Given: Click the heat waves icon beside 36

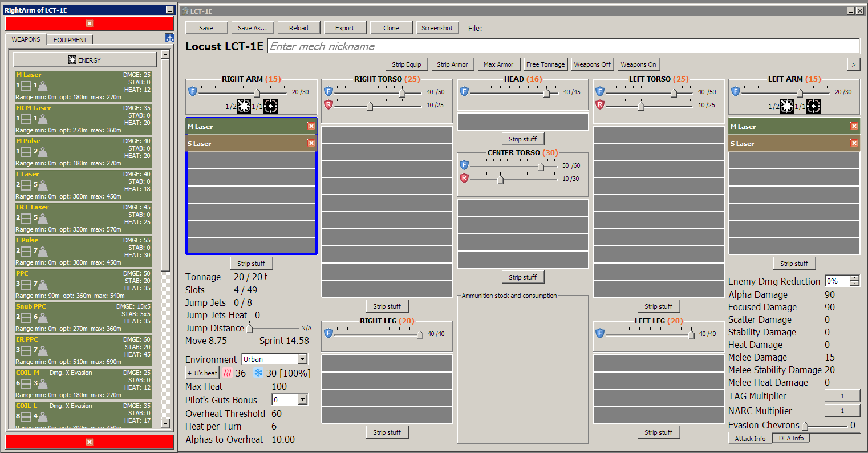Looking at the screenshot, I should pos(228,373).
